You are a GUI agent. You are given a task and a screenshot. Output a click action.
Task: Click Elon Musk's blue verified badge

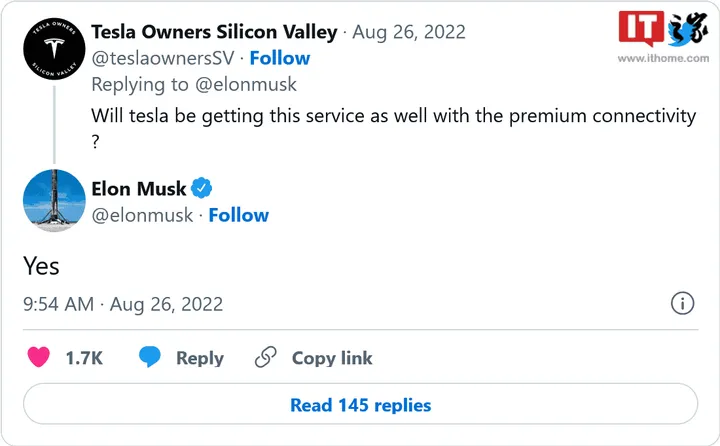coord(201,190)
